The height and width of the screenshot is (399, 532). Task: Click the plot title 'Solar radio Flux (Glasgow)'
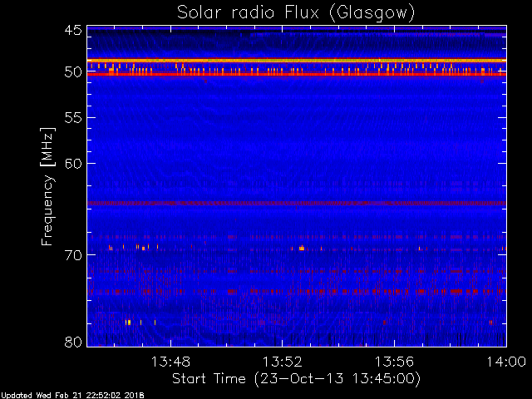coord(296,13)
